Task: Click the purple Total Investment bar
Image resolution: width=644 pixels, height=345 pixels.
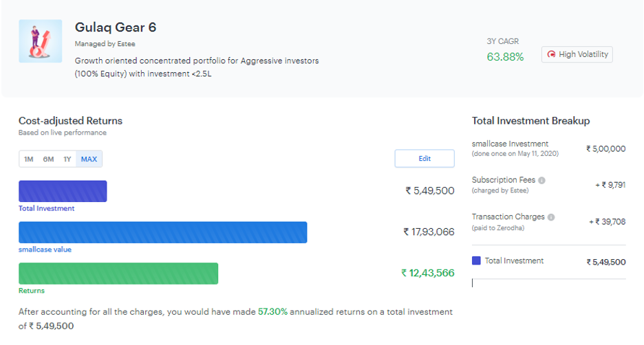Action: (63, 191)
